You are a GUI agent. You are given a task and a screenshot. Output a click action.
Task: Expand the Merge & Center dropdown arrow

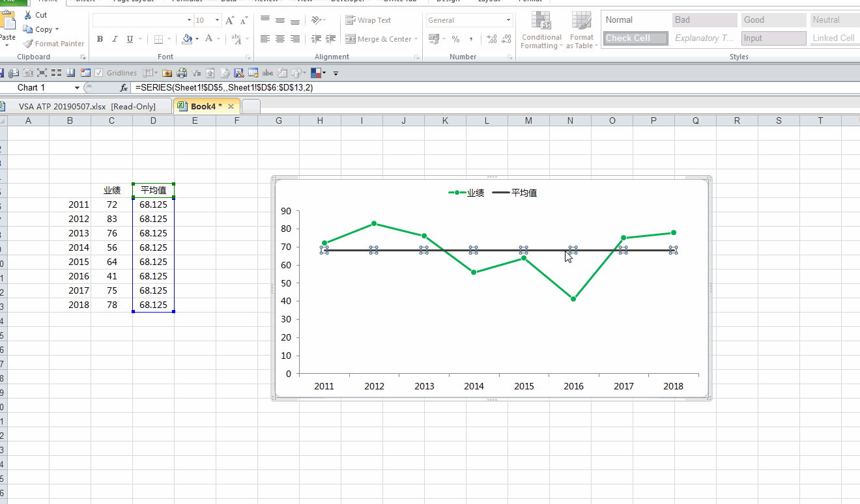click(416, 39)
